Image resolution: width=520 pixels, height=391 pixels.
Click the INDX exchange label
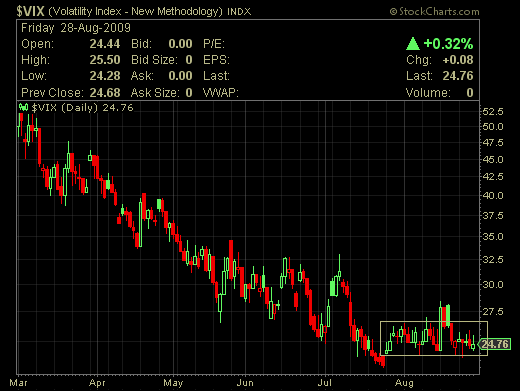pos(239,12)
